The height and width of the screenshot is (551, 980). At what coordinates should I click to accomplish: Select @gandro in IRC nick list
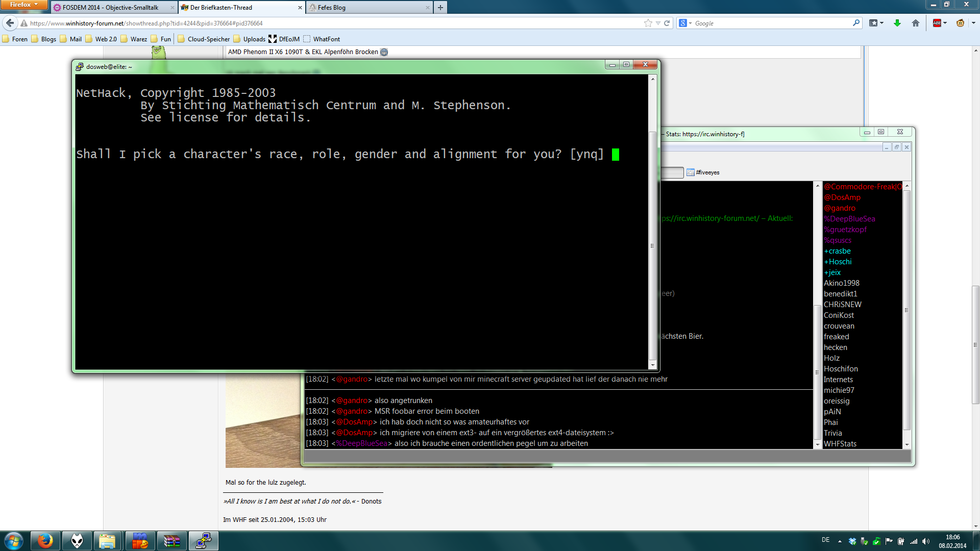(x=840, y=208)
